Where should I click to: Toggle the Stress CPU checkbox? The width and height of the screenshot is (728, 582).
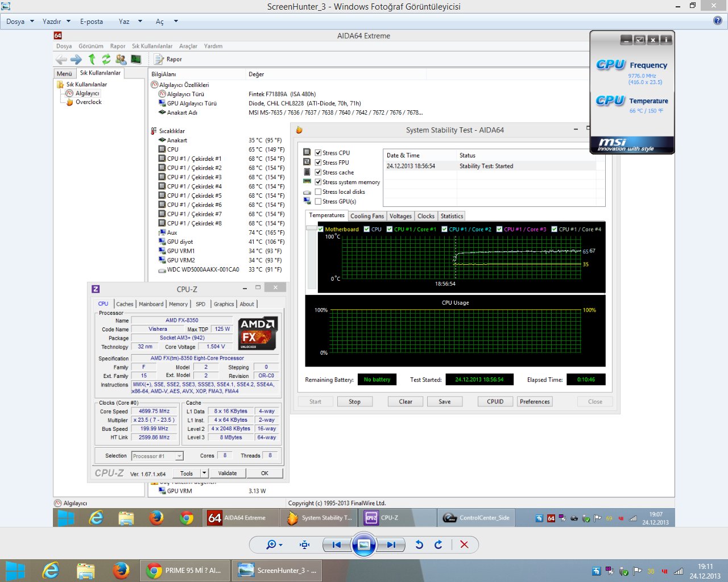coord(318,153)
